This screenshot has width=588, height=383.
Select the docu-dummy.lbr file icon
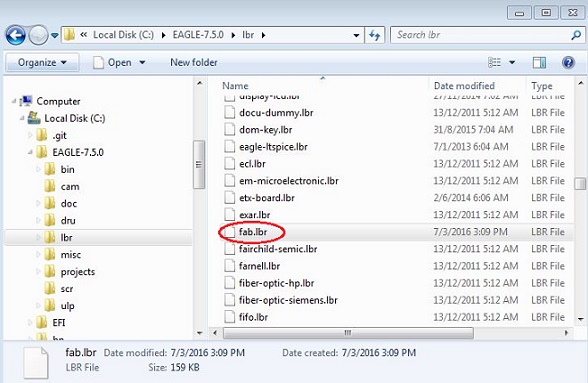tap(230, 113)
